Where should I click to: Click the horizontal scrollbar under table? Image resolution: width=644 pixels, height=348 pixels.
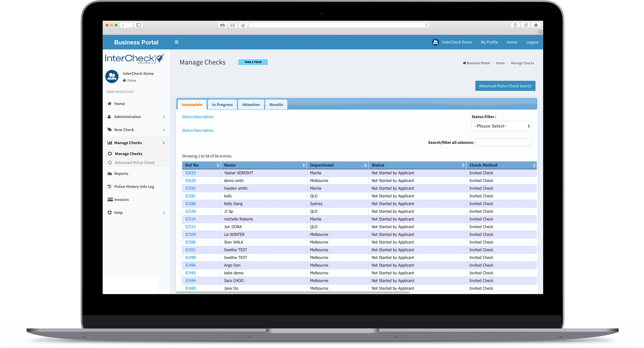coord(292,292)
